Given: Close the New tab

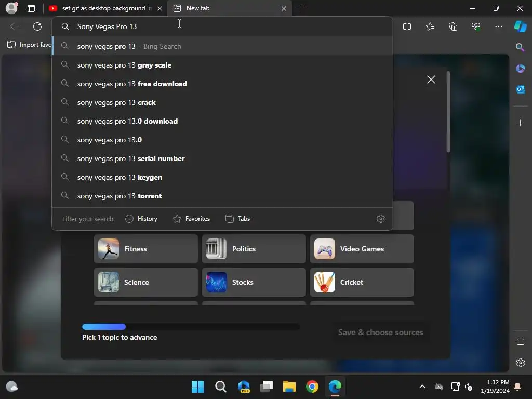Looking at the screenshot, I should point(284,8).
